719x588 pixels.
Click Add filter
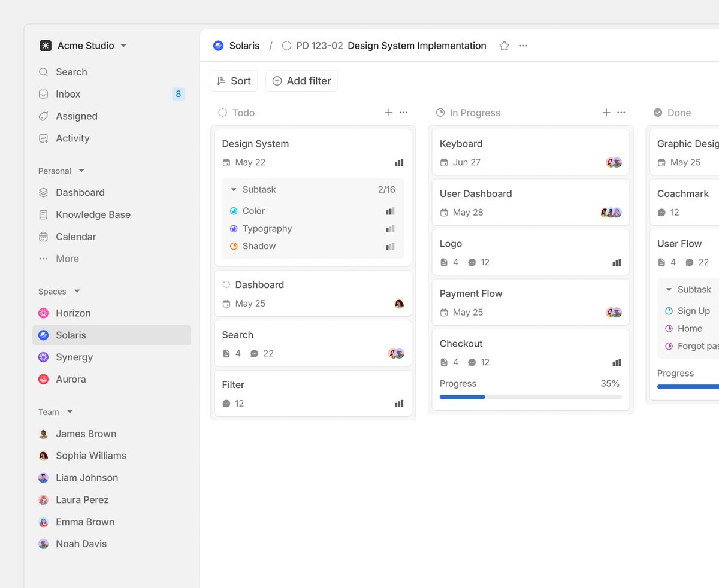click(301, 81)
